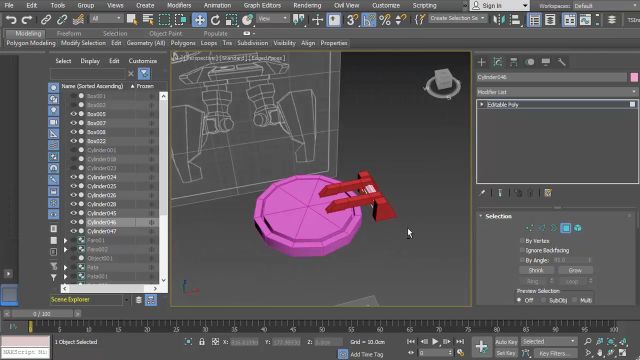Enable the Ignore Backfacing checkbox

[522, 250]
